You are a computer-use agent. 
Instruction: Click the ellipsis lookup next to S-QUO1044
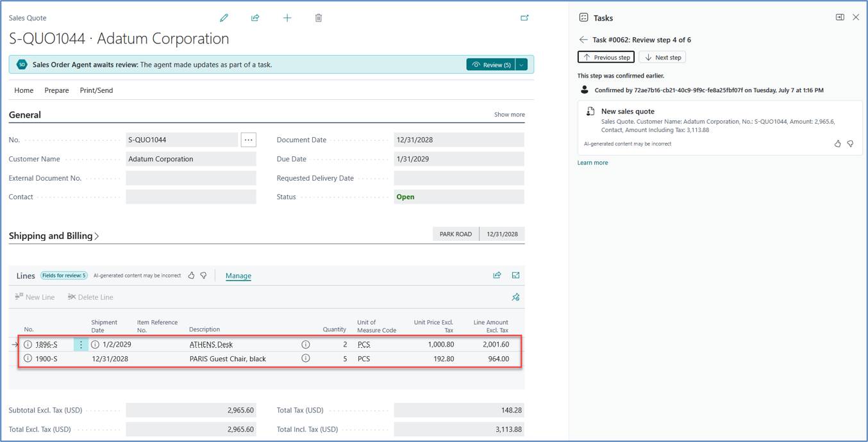[249, 140]
